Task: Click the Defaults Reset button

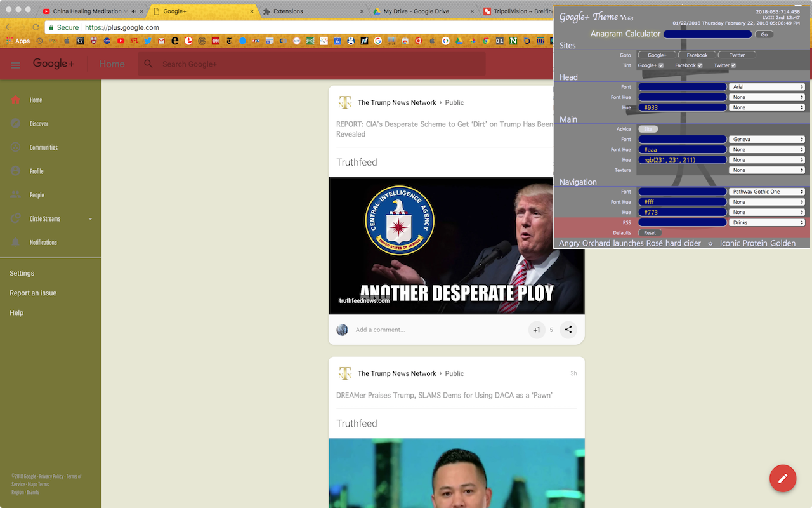Action: (x=650, y=233)
